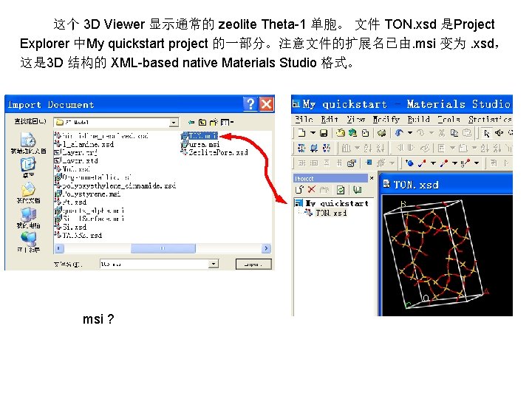Click the Print icon in Materials Studio toolbar
The image size is (532, 399).
tap(381, 133)
